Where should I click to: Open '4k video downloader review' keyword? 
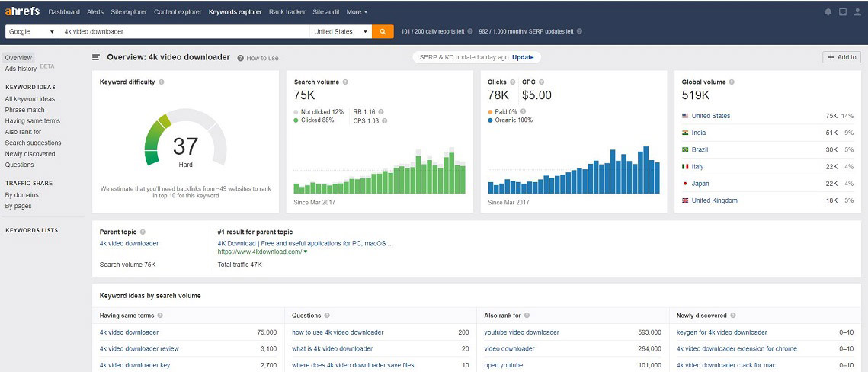(x=139, y=349)
